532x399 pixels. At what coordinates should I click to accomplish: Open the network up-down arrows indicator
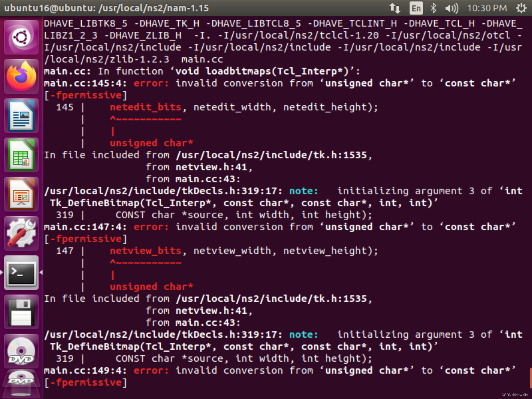pos(395,8)
